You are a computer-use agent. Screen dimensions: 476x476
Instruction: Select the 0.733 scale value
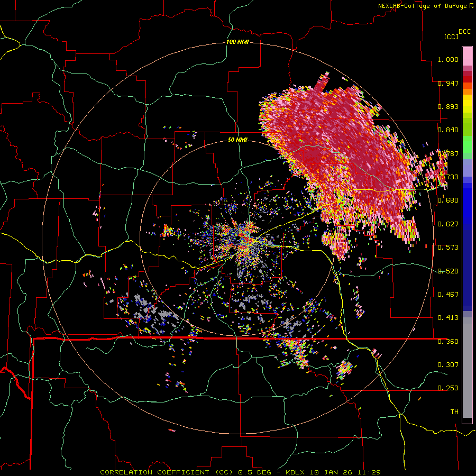pos(448,177)
